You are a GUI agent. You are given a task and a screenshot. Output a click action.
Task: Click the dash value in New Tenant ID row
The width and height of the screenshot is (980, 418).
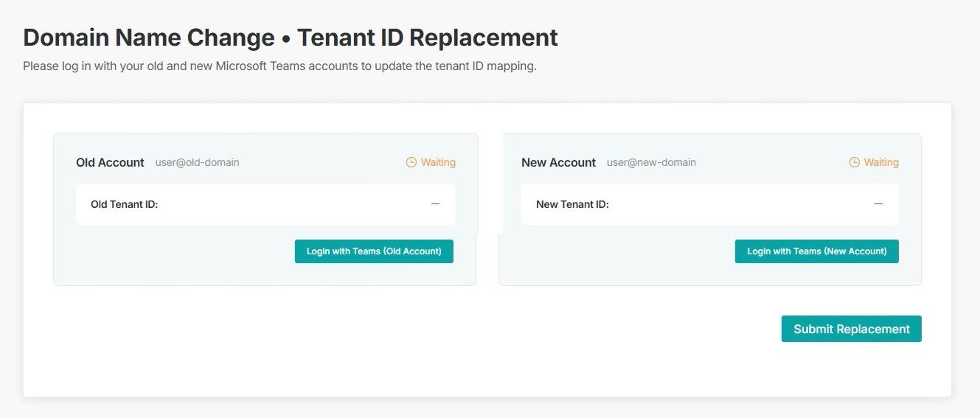(x=878, y=203)
